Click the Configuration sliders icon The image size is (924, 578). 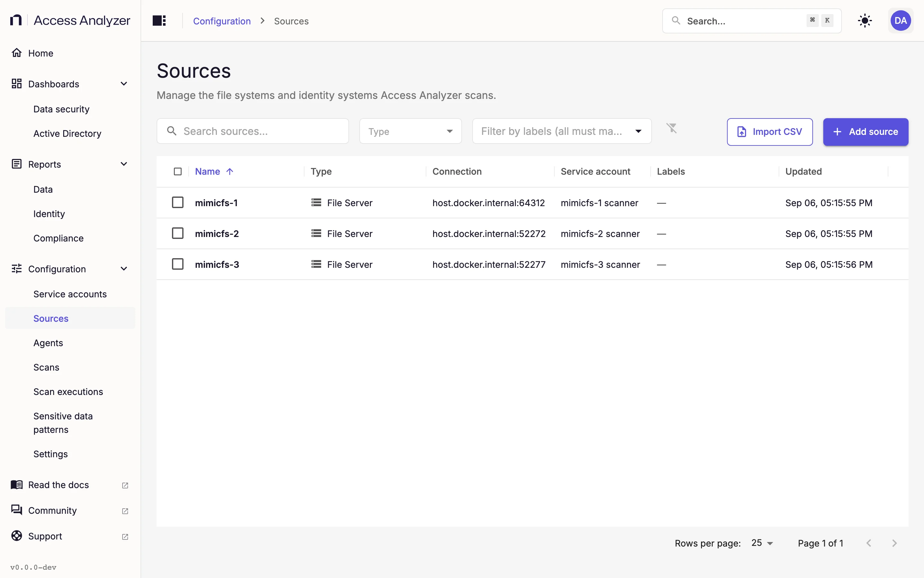coord(17,269)
